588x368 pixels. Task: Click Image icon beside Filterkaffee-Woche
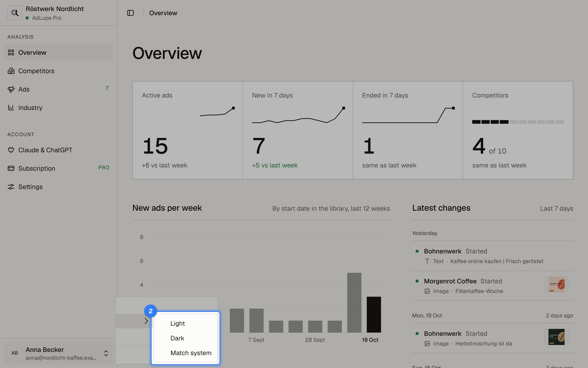(x=427, y=291)
